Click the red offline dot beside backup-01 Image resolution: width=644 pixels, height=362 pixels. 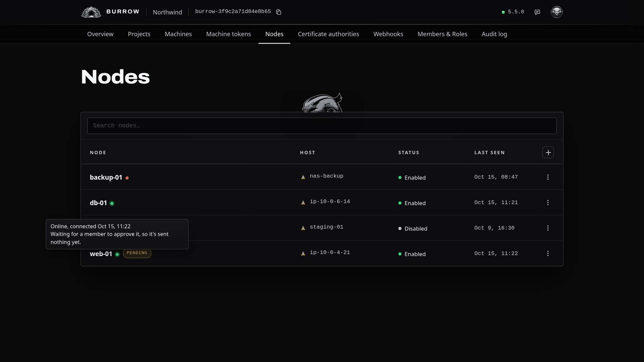127,178
